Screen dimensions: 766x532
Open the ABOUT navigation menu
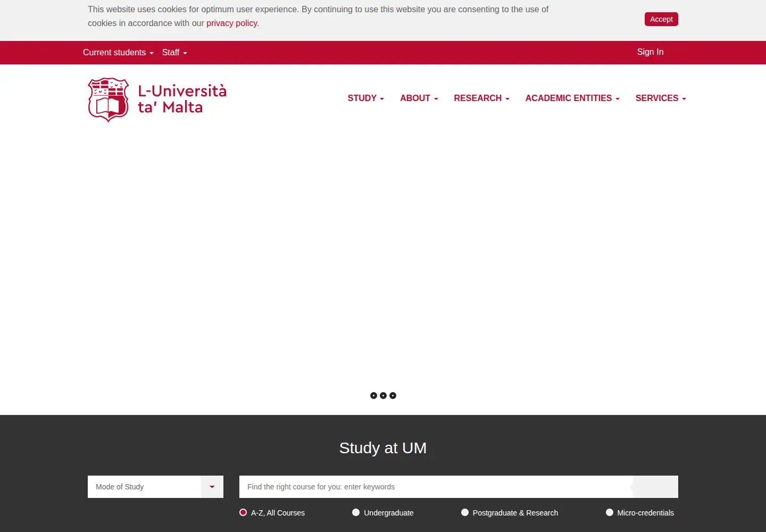click(x=419, y=98)
